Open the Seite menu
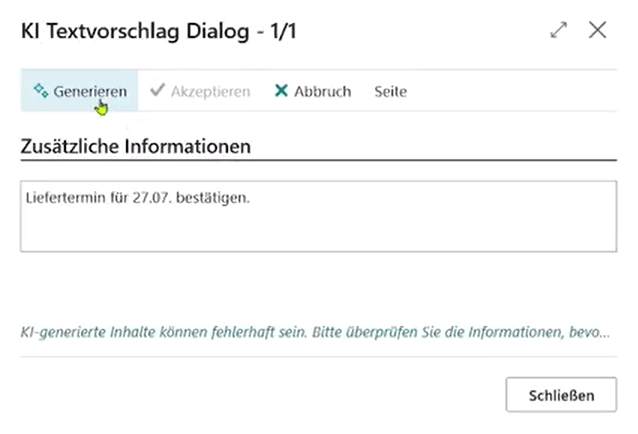This screenshot has height=434, width=638. pyautogui.click(x=391, y=92)
